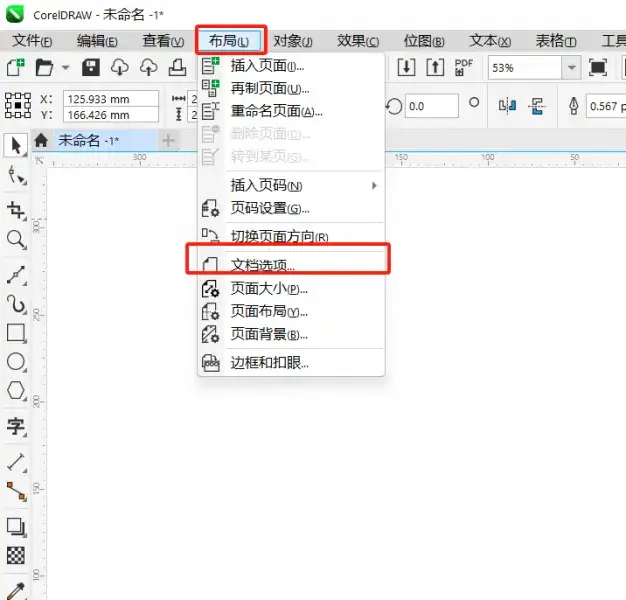Click the object origin grid icon
626x600 pixels.
pos(18,105)
